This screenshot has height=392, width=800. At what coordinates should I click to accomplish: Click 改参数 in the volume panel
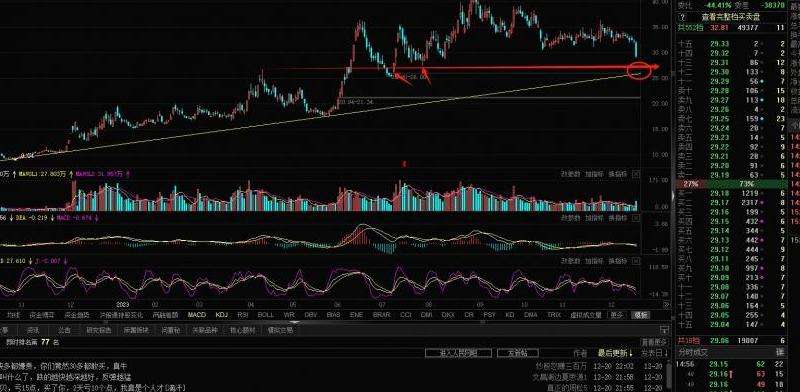point(570,174)
